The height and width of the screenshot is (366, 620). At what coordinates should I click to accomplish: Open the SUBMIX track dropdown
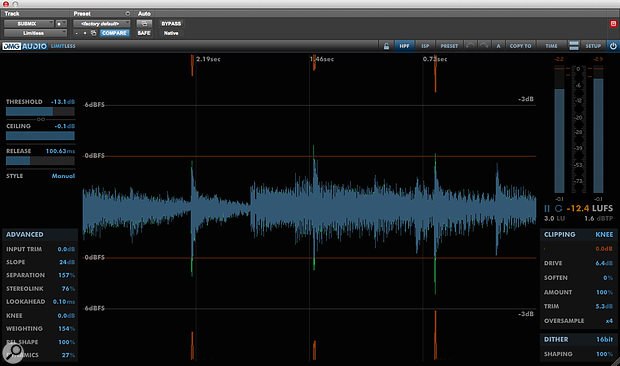(28, 24)
